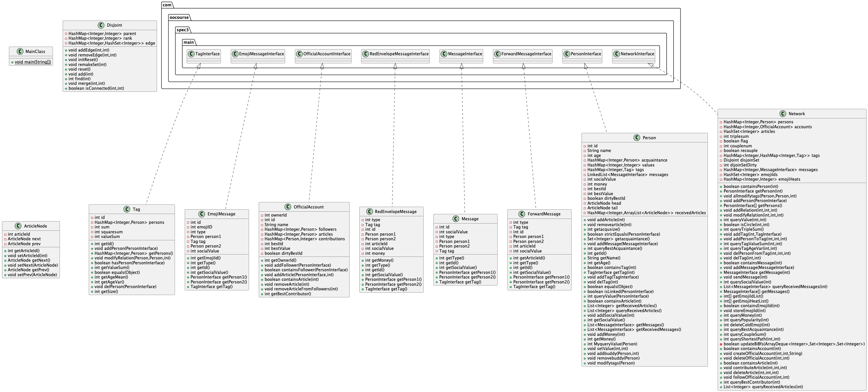Click the Tag class C icon
868x392 pixels.
tap(127, 209)
